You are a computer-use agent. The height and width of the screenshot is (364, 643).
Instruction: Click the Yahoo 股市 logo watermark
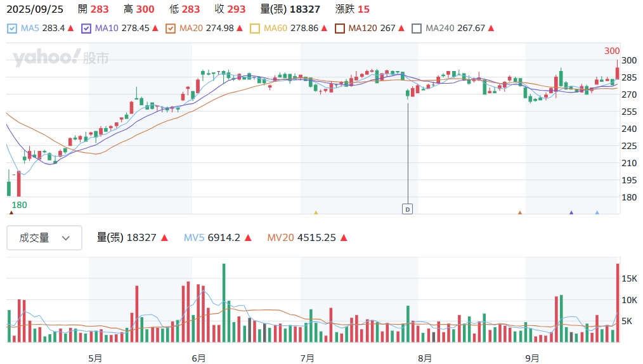point(60,58)
